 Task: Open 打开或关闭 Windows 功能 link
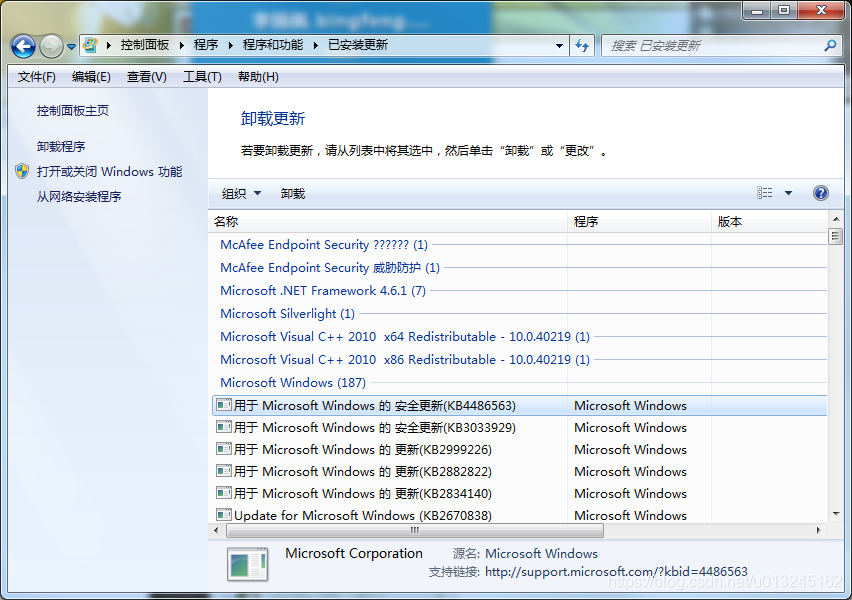pyautogui.click(x=109, y=172)
